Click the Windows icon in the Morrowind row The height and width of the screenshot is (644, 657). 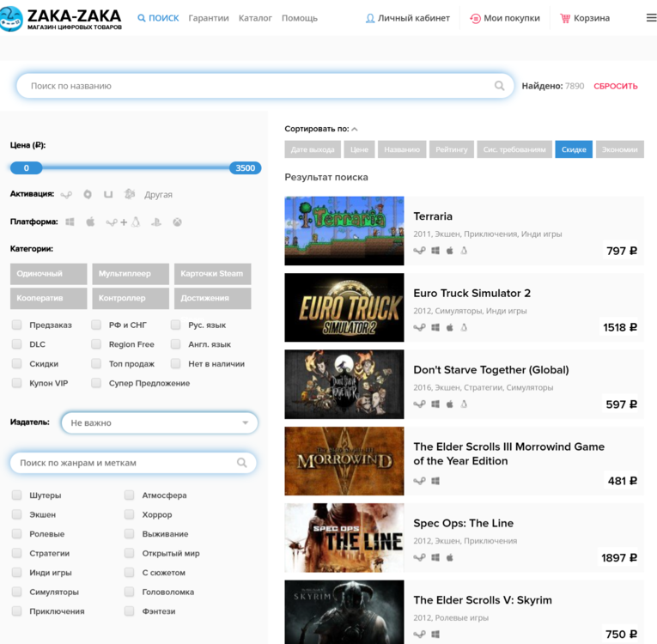click(435, 481)
